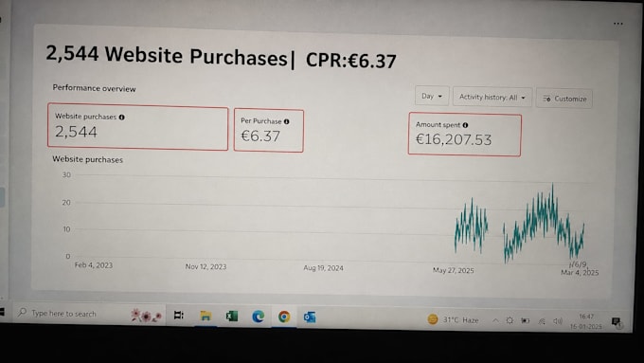Select the Website purchases 2,544 metric card
This screenshot has height=363, width=644.
(137, 127)
